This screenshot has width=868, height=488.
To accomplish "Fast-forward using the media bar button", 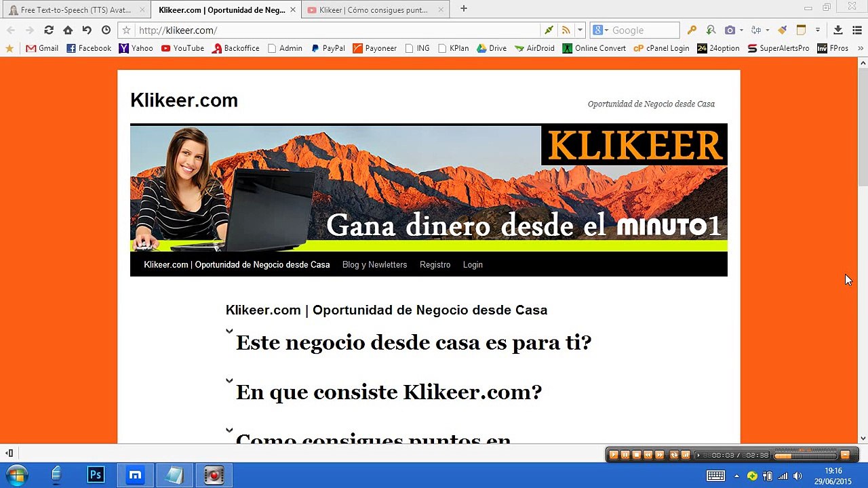I will click(x=659, y=455).
